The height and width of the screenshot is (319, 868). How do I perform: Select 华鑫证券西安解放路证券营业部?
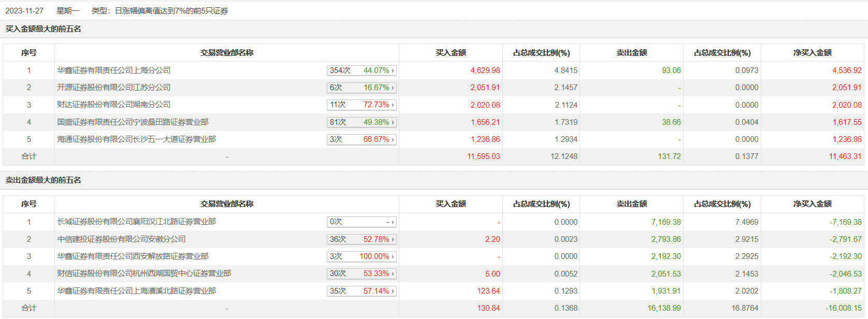pyautogui.click(x=133, y=256)
